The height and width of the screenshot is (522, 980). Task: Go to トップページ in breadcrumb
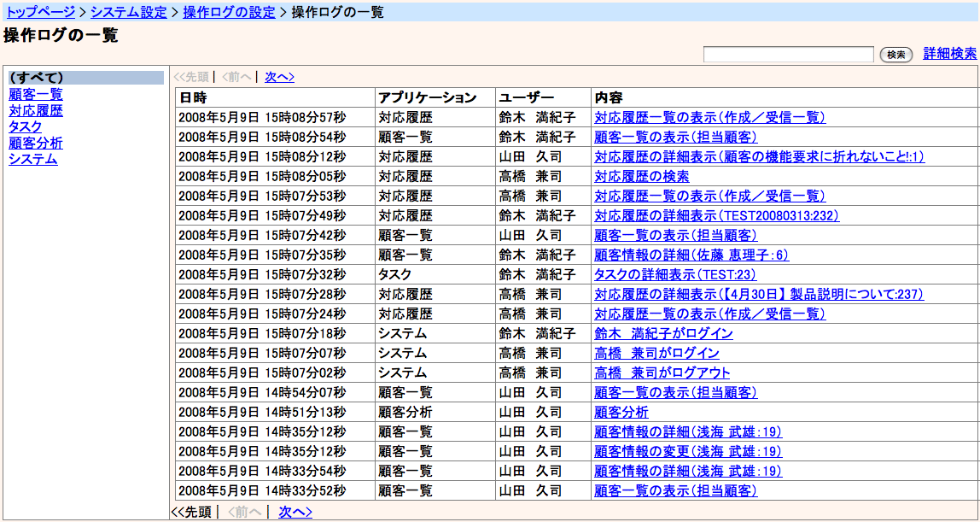[40, 12]
